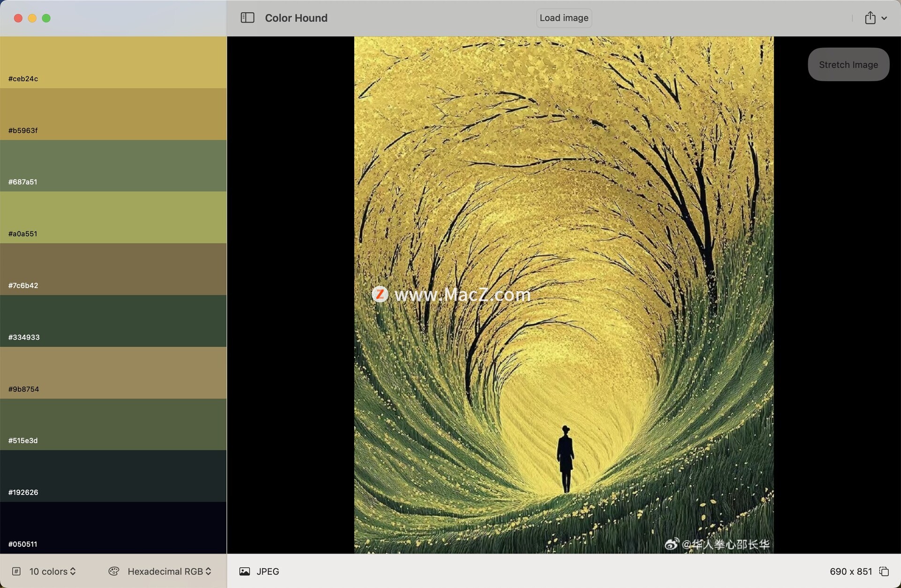Click the share icon in toolbar
This screenshot has width=901, height=588.
[x=870, y=18]
